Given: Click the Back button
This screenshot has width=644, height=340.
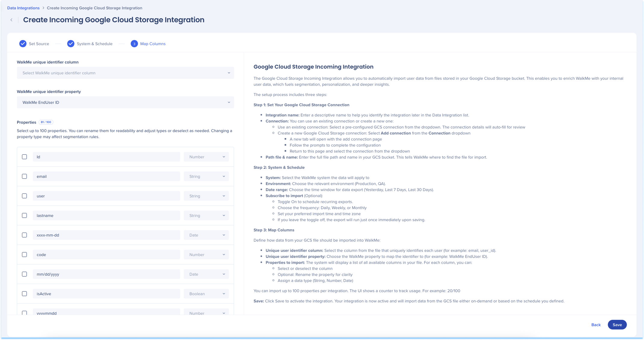Looking at the screenshot, I should click(x=596, y=325).
